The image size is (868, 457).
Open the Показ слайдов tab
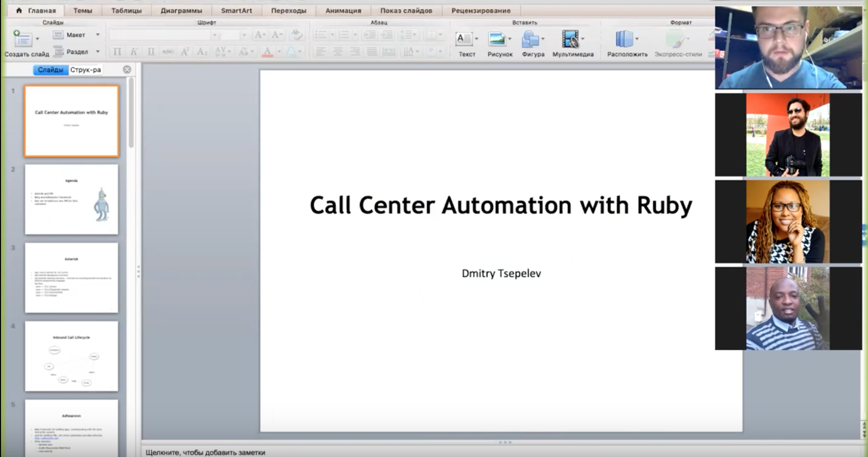[406, 10]
